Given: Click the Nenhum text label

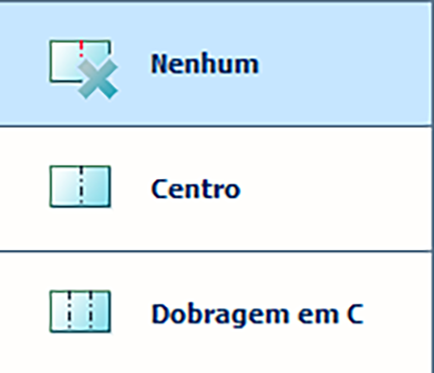Looking at the screenshot, I should [x=205, y=64].
